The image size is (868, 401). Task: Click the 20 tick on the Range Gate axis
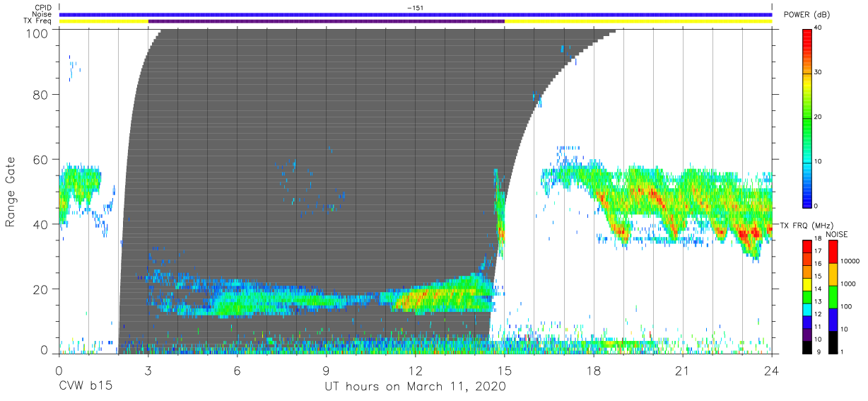(41, 289)
